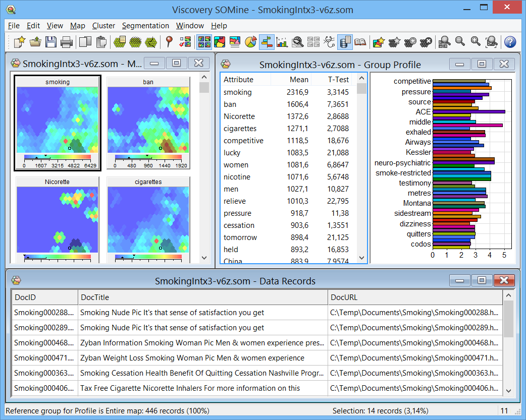Toggle the Data Records database button
Viewport: 526px width, 420px height.
[345, 42]
